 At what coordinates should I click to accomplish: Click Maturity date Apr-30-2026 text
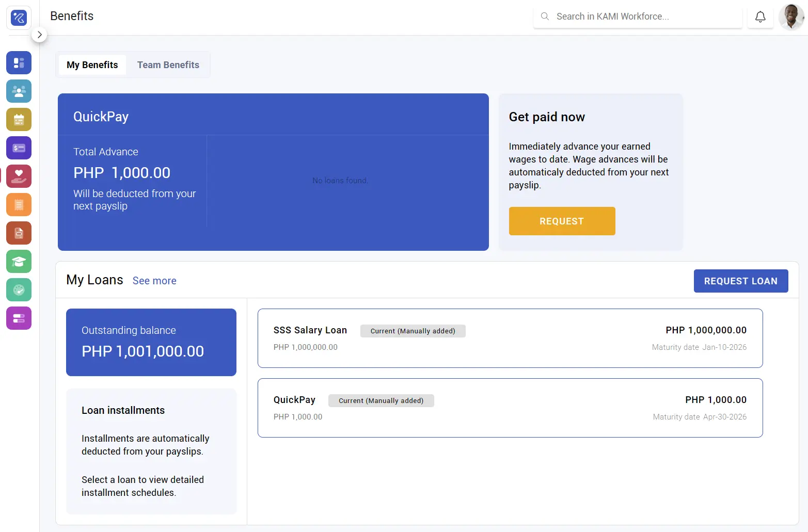(x=700, y=417)
